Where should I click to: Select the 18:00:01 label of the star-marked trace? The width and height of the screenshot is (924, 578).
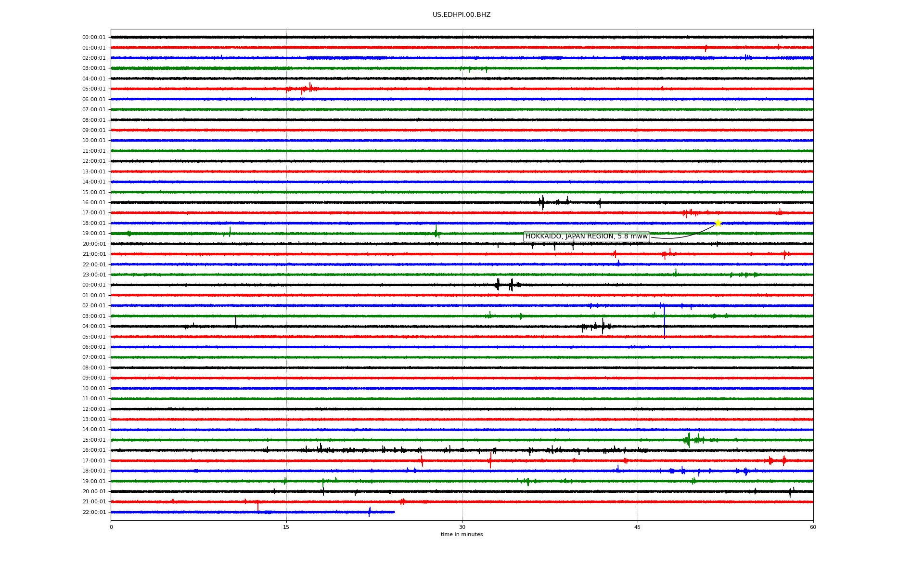(94, 223)
